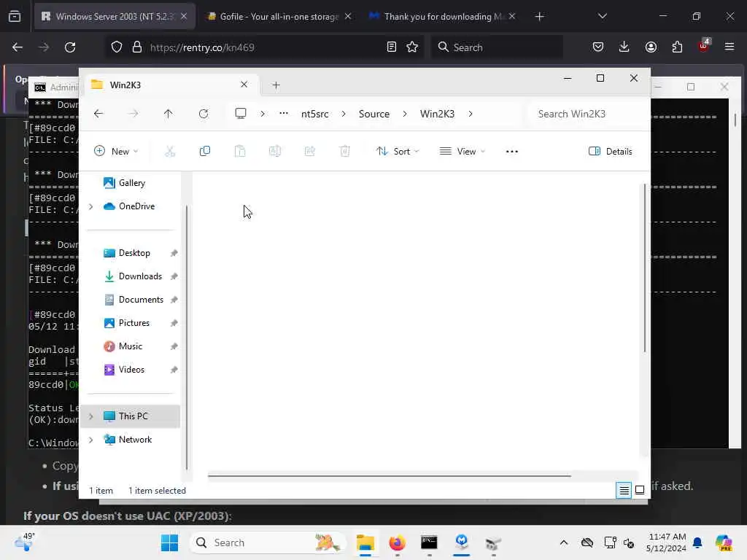Refresh the Win2K3 folder view
Screen dimensions: 747x560
click(204, 114)
